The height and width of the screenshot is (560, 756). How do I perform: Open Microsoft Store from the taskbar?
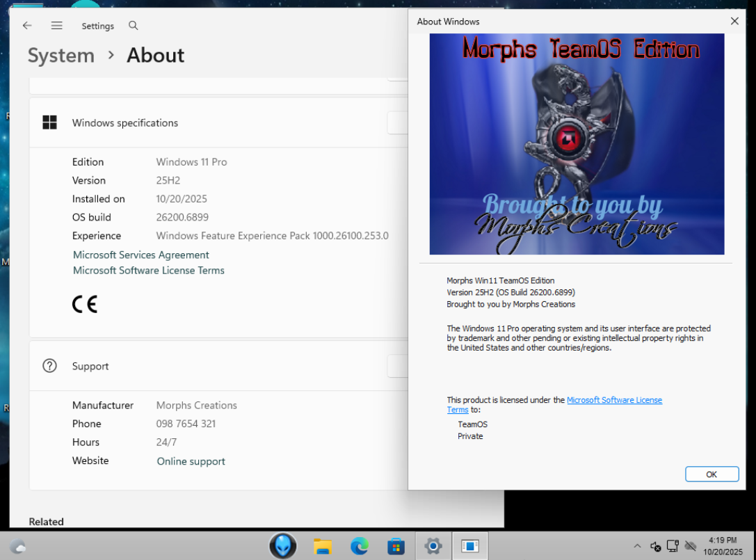(396, 547)
